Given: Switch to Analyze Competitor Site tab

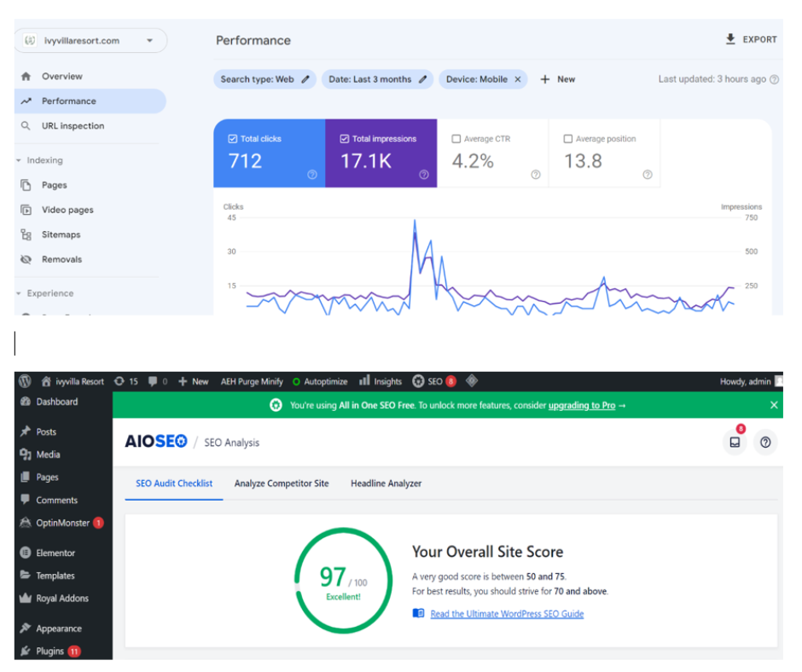Looking at the screenshot, I should coord(282,484).
